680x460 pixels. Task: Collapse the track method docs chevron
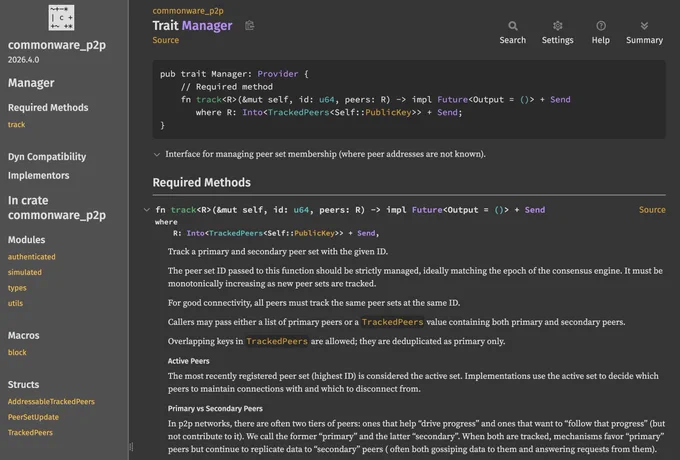pyautogui.click(x=147, y=210)
